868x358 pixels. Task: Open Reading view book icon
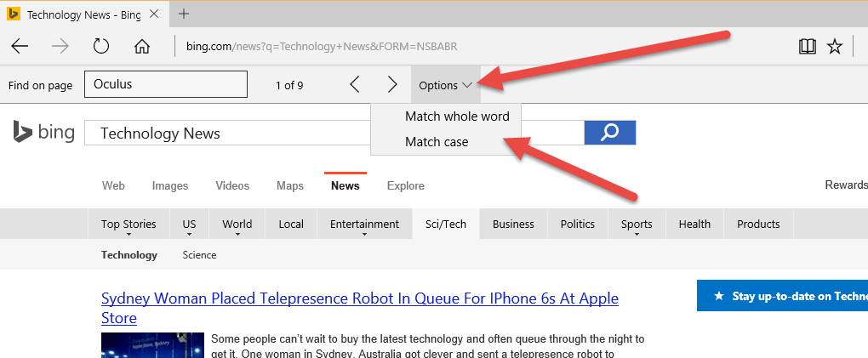[808, 47]
